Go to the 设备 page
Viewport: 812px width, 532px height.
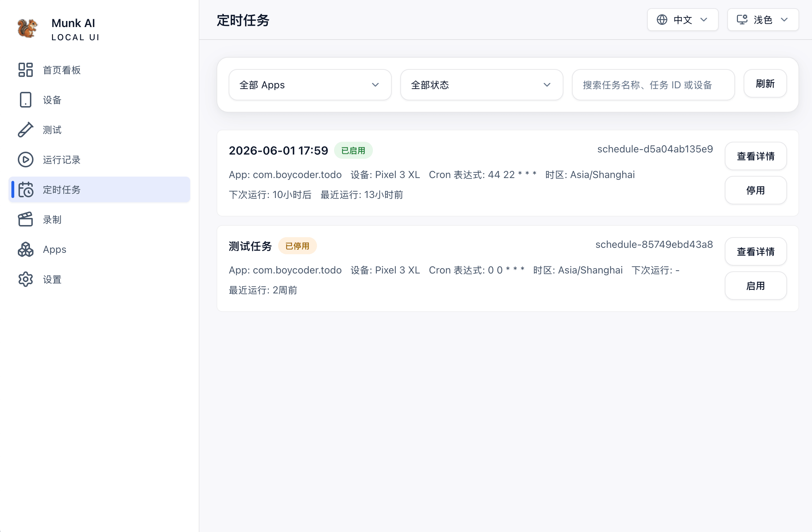point(99,100)
